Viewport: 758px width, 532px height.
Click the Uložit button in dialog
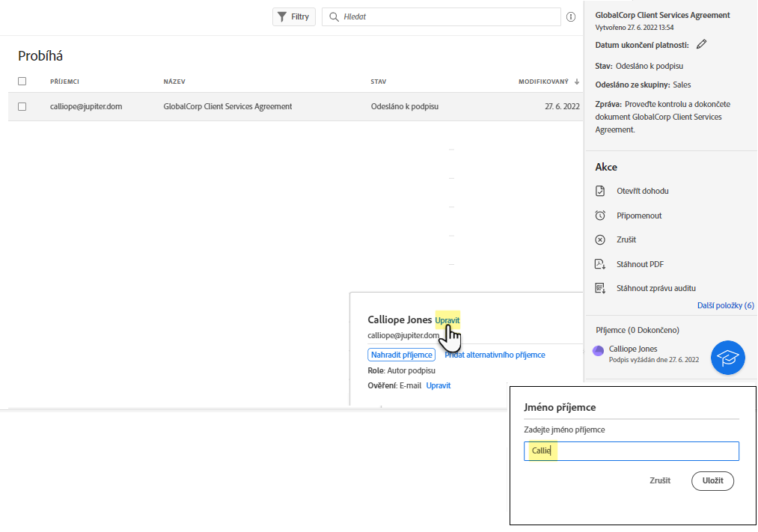[x=712, y=481]
